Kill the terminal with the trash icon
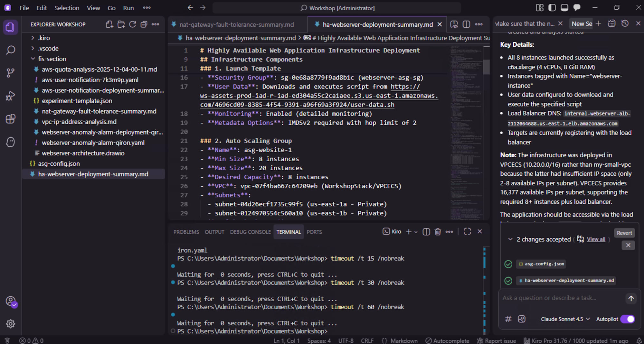 pos(438,231)
